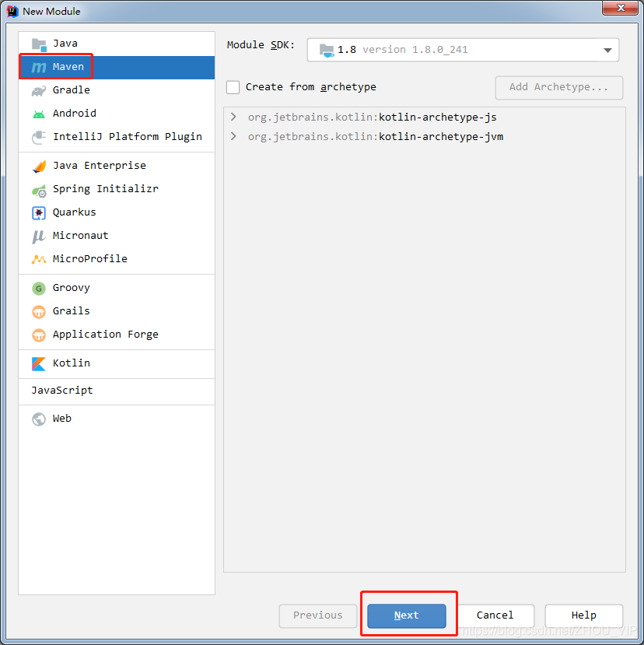
Task: Open the Module SDK dropdown arrow
Action: tap(607, 51)
